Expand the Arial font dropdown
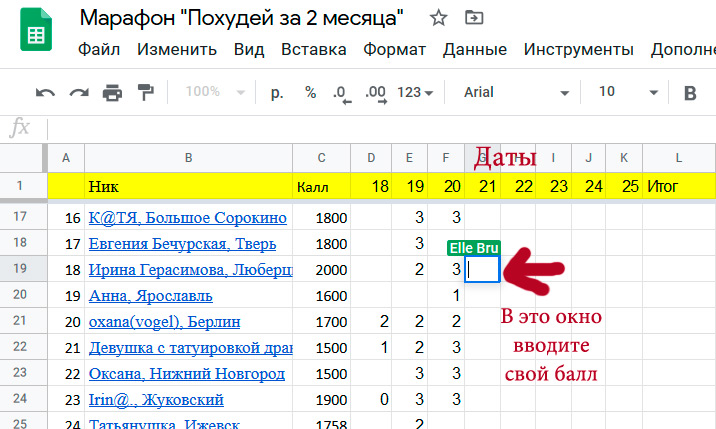716x429 pixels. click(510, 92)
